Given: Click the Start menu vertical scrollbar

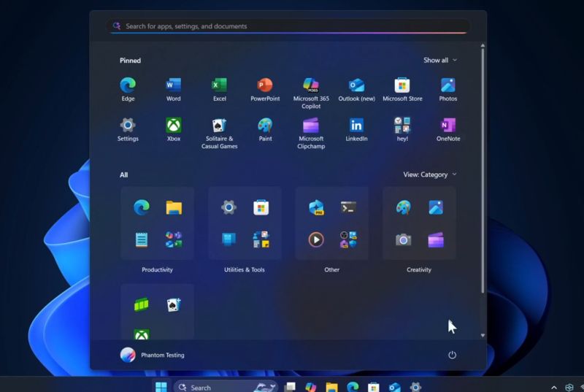Looking at the screenshot, I should (x=483, y=171).
